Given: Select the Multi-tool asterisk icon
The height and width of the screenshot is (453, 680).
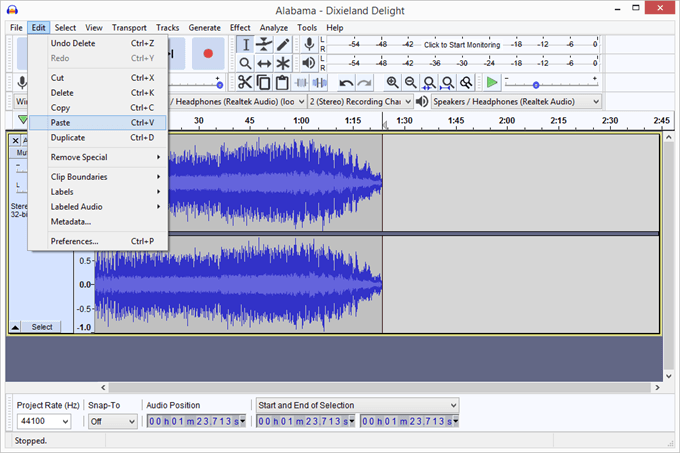Looking at the screenshot, I should tap(283, 64).
